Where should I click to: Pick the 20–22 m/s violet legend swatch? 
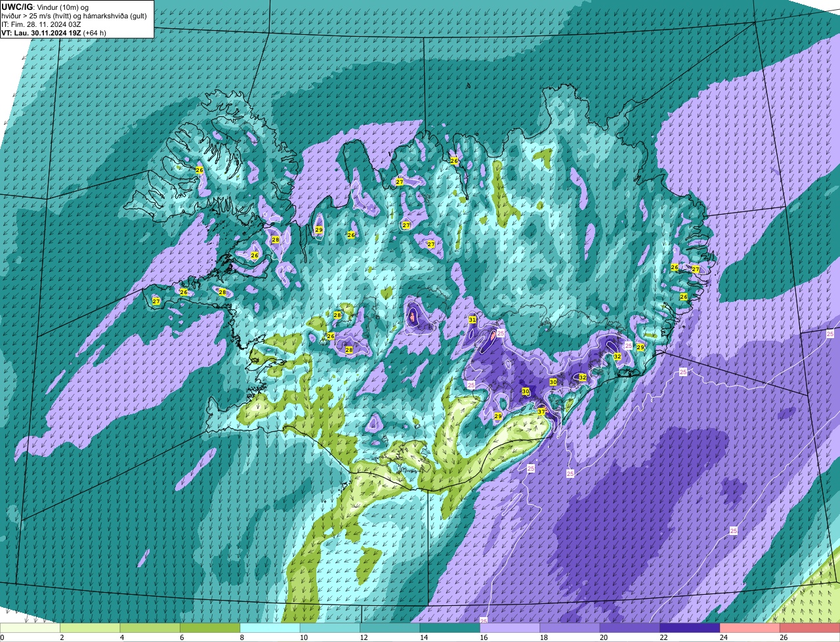[631, 628]
